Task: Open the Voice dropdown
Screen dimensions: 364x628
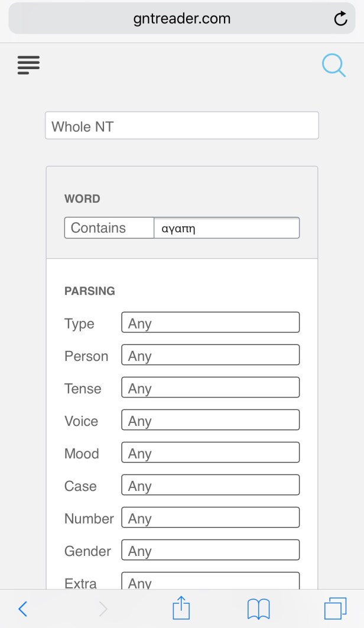Action: pos(210,421)
